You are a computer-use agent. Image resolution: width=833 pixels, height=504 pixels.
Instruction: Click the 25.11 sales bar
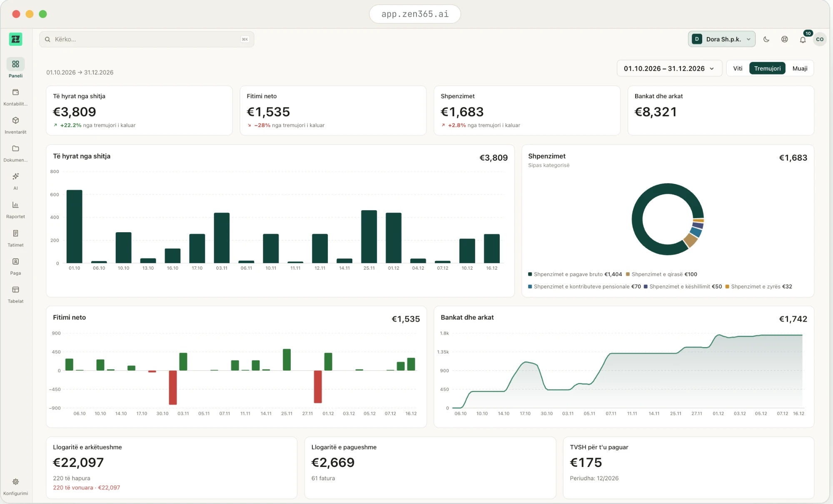click(369, 236)
